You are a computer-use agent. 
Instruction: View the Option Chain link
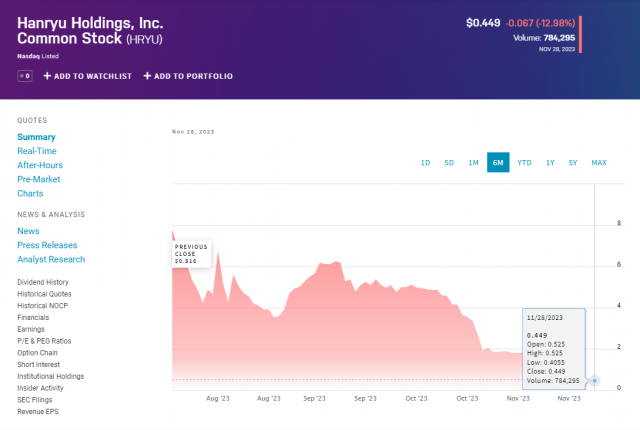[37, 352]
